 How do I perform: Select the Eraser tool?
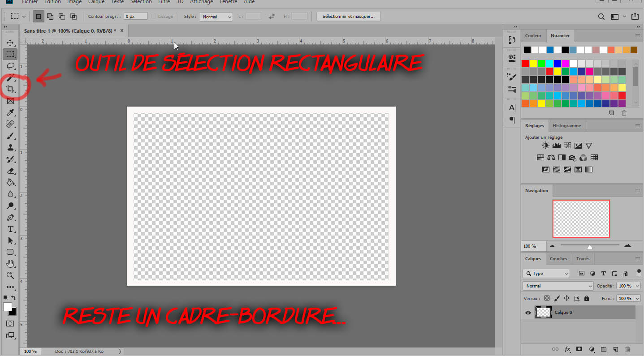coord(10,171)
